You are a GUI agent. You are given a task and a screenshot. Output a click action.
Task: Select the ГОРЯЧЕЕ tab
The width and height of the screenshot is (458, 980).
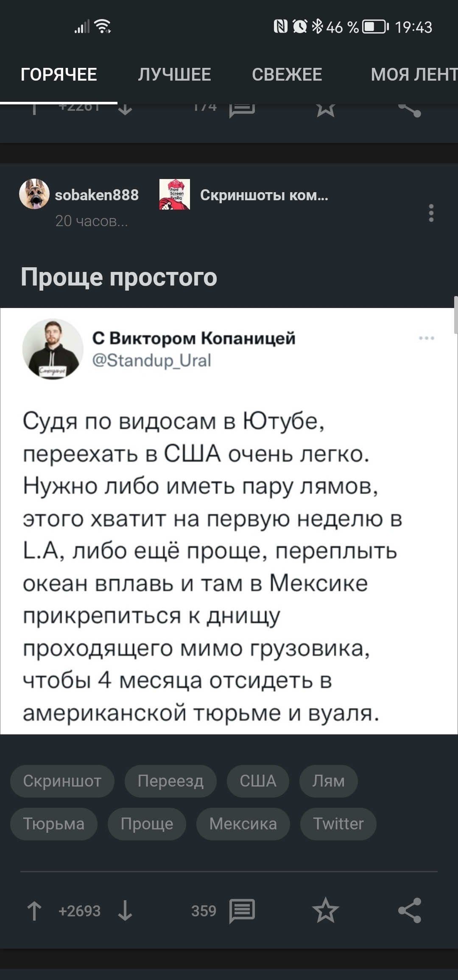(x=59, y=75)
